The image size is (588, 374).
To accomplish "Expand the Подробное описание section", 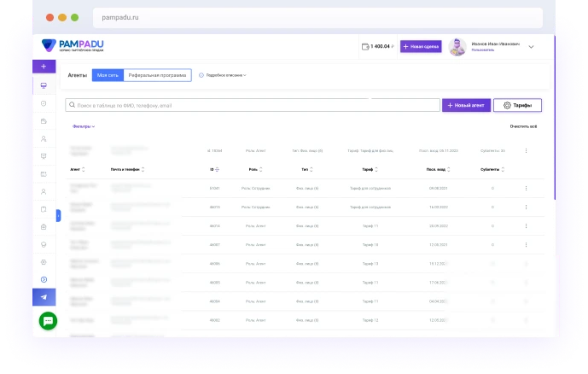I will (x=224, y=75).
